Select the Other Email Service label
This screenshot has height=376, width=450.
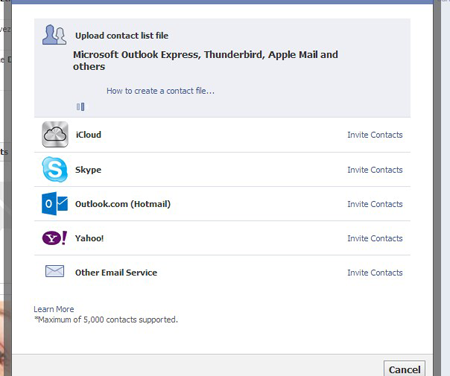tap(116, 273)
